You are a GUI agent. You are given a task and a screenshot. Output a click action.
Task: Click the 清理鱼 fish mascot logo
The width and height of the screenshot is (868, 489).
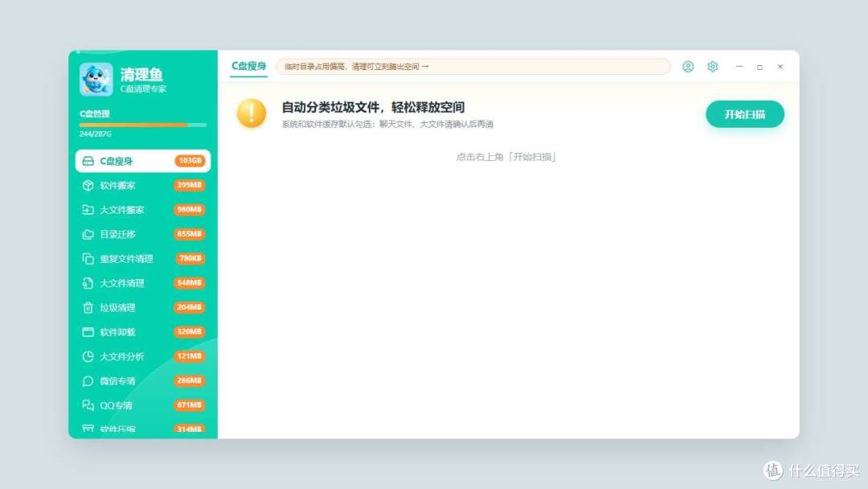[96, 79]
